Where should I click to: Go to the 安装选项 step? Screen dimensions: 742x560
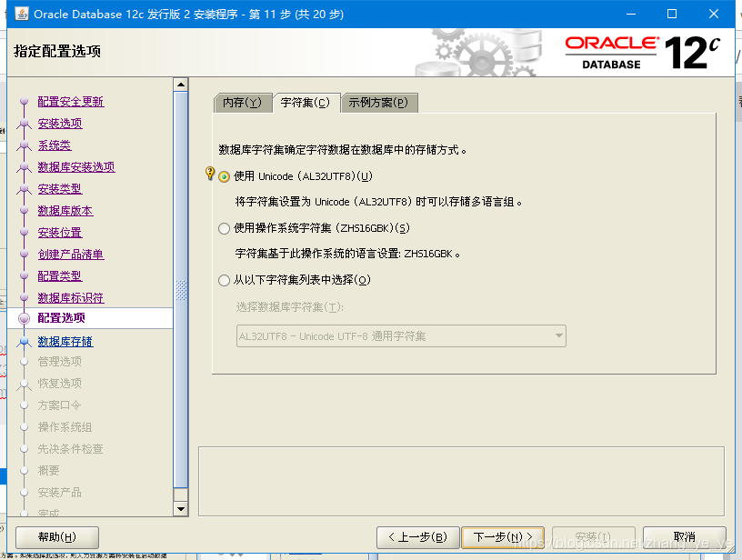pyautogui.click(x=60, y=124)
